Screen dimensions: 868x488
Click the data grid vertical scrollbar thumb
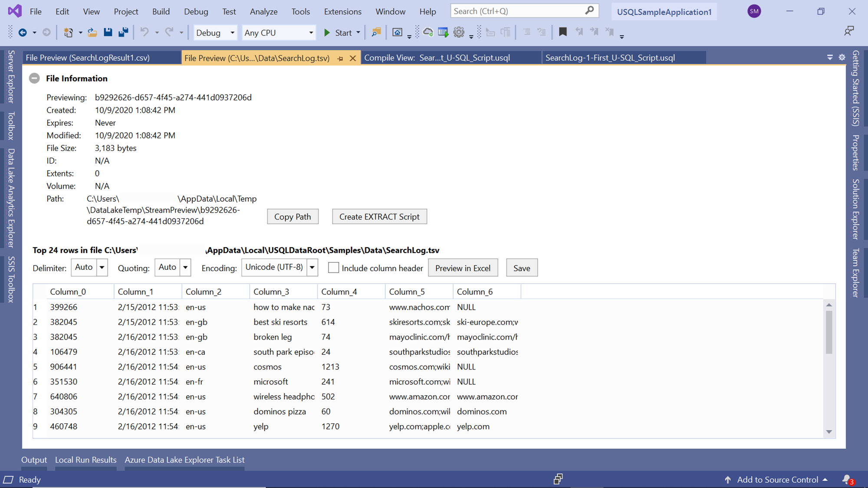[x=829, y=332]
